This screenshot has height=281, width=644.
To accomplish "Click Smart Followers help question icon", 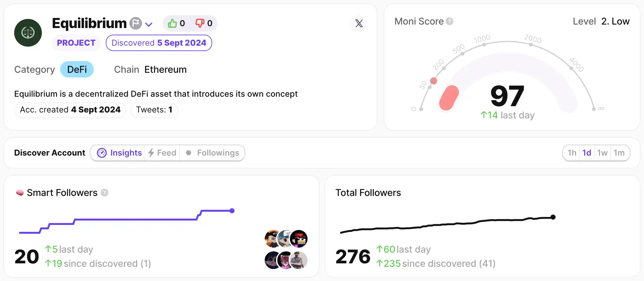I will pyautogui.click(x=105, y=193).
